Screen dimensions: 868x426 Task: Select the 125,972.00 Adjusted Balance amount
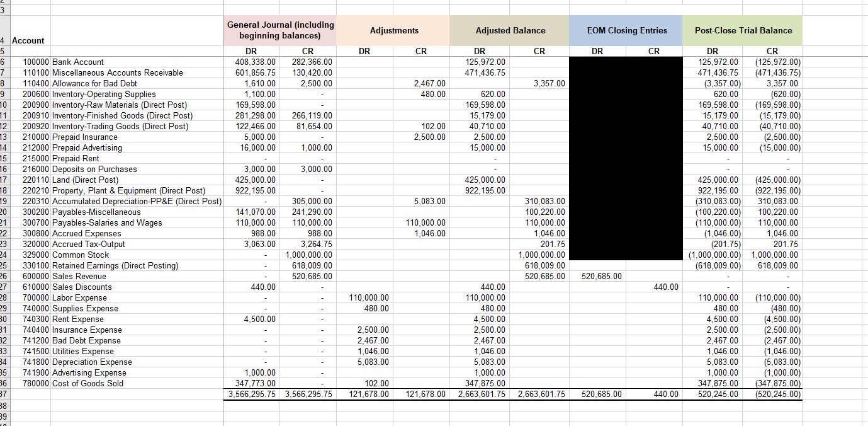(x=484, y=62)
